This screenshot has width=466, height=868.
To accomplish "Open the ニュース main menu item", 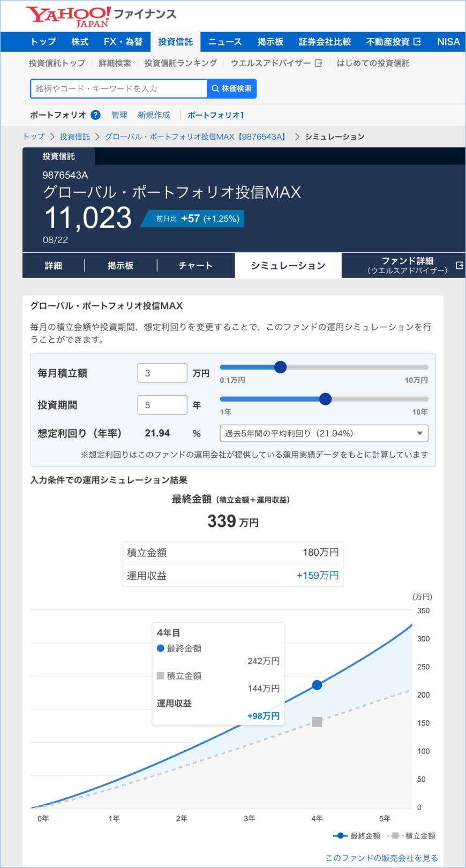I will point(225,42).
